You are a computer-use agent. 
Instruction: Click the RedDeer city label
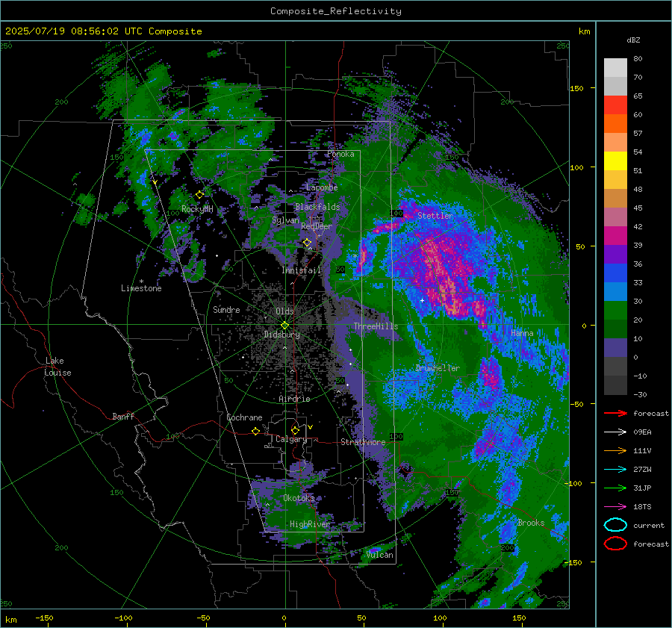[317, 226]
